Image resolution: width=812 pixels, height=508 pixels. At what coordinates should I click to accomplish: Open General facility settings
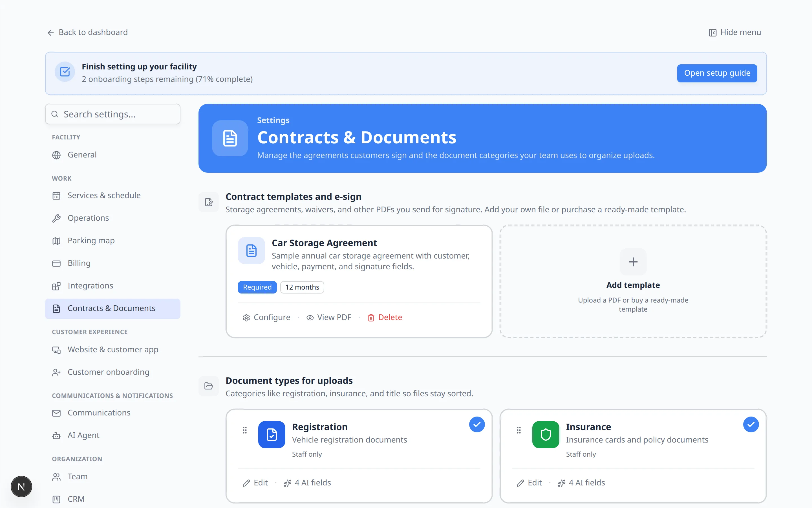coord(113,155)
